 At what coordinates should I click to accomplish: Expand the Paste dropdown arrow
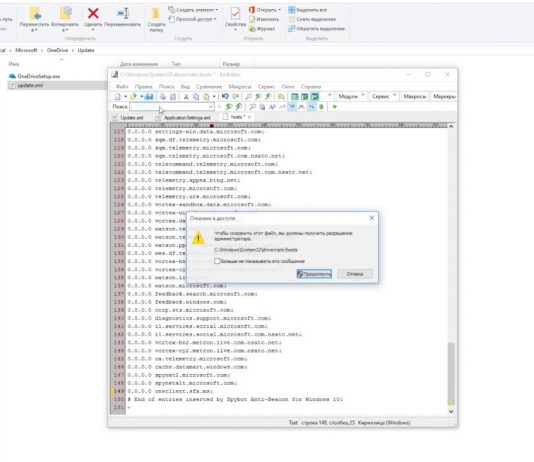coord(214,97)
